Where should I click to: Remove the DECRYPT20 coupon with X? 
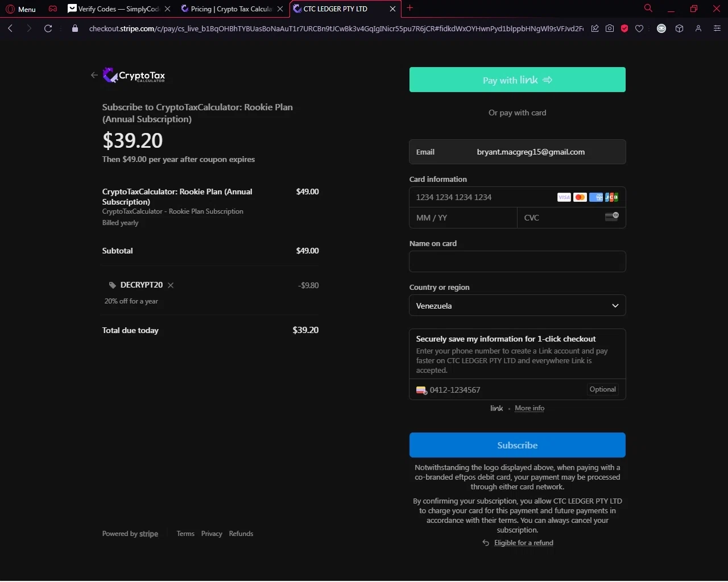click(171, 285)
